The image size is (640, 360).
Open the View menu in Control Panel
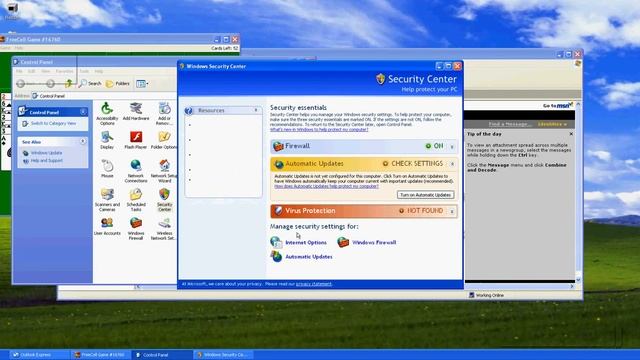coord(45,71)
